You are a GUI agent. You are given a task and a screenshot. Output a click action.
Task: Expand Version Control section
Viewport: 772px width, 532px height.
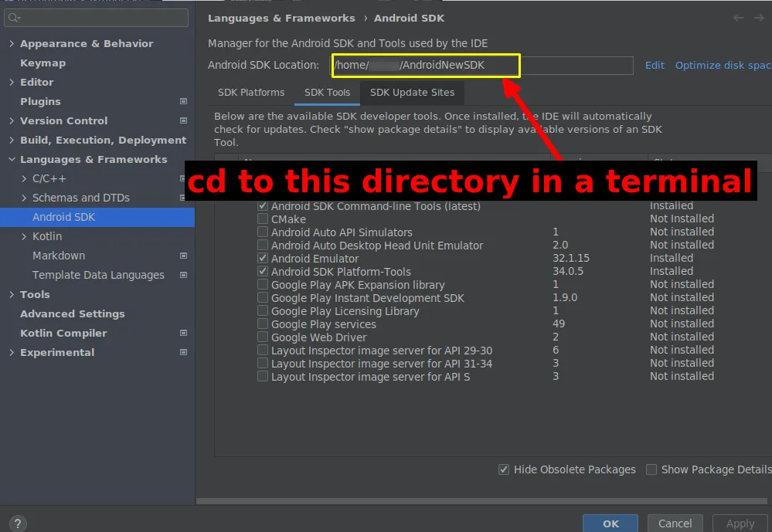click(x=12, y=120)
